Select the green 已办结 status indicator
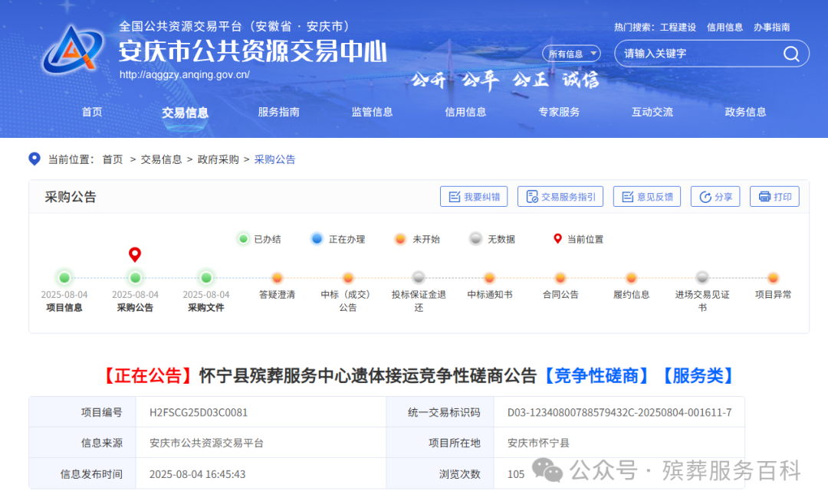Screen dimensions: 828x504 pos(244,239)
